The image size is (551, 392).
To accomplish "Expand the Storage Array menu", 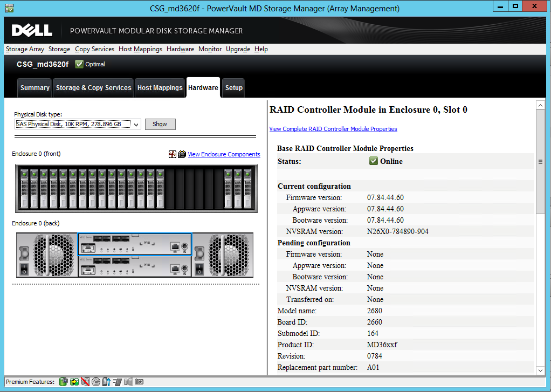I will pos(25,49).
